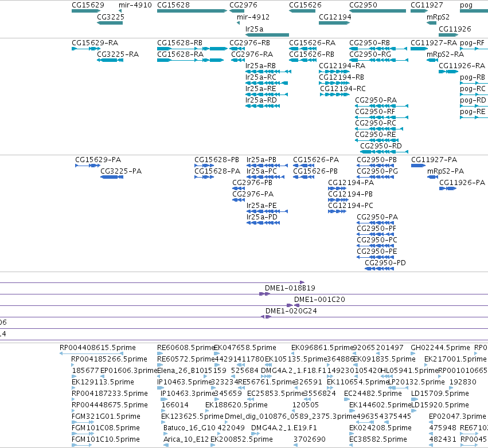Click the CG15626 gene label
This screenshot has width=488, height=448.
click(x=305, y=5)
